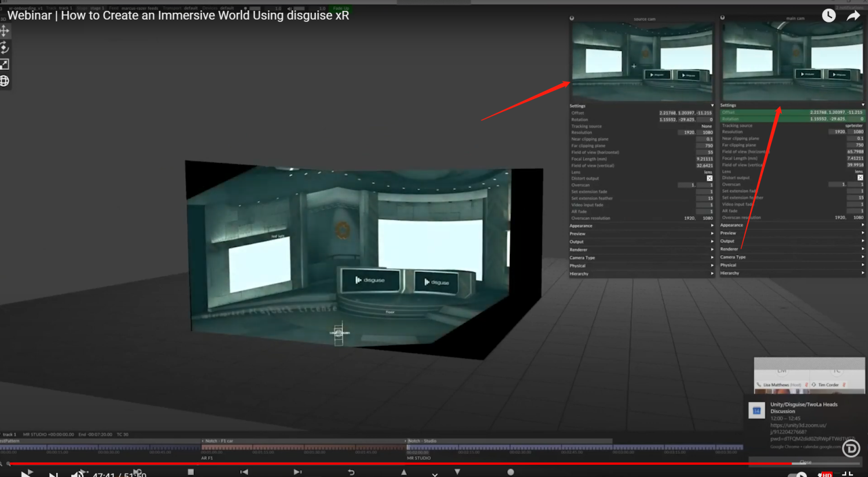Toggle Distort output in main cam
868x477 pixels.
click(860, 178)
